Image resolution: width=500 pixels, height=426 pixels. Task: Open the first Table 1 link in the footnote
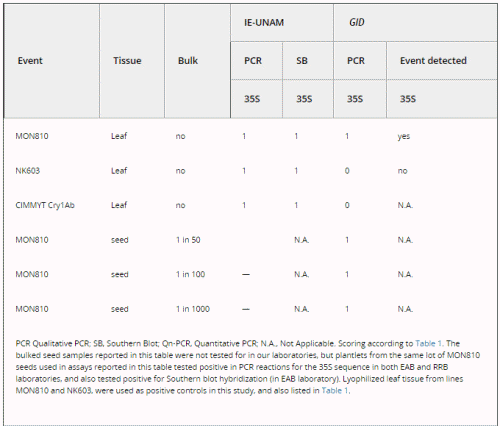tap(429, 343)
